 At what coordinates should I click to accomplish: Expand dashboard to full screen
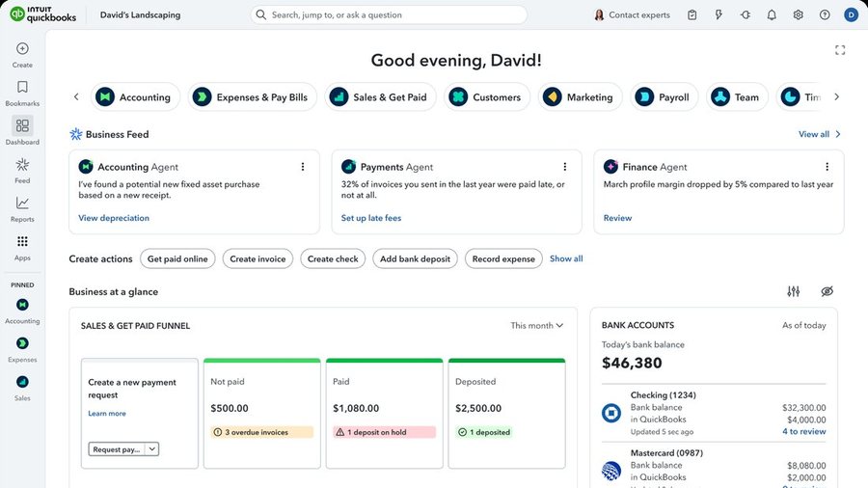pos(840,50)
